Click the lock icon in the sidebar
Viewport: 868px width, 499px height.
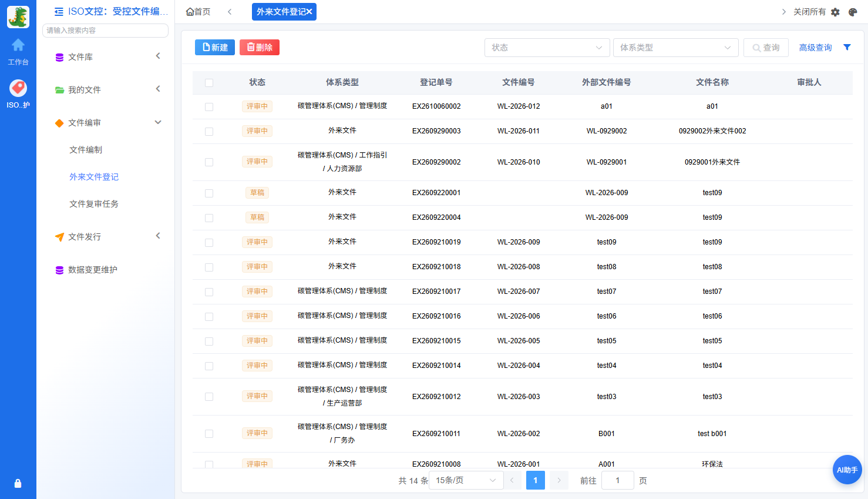coord(18,483)
